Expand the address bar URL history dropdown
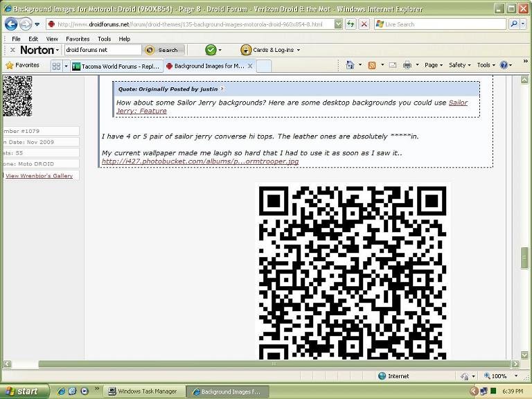 point(338,24)
